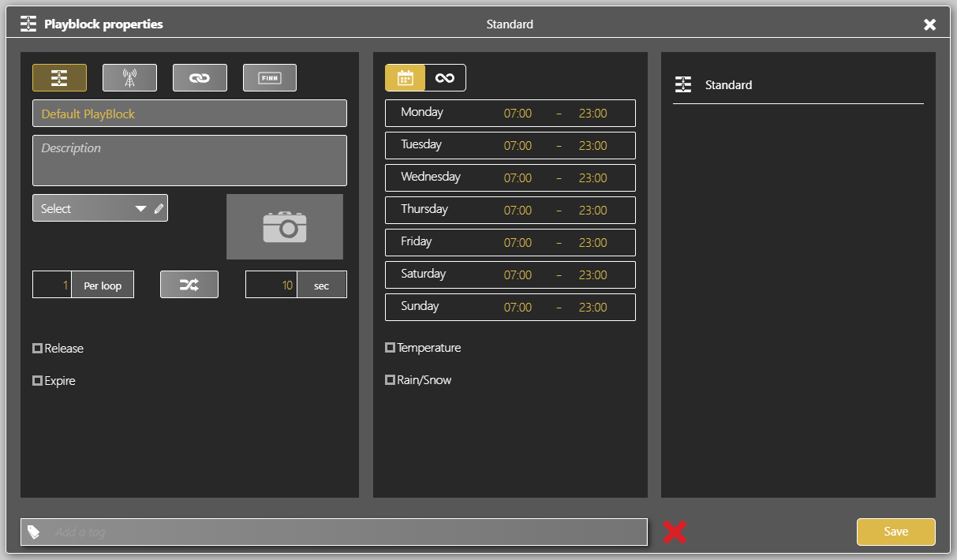Click the sec unit button
The width and height of the screenshot is (957, 560).
(x=322, y=285)
